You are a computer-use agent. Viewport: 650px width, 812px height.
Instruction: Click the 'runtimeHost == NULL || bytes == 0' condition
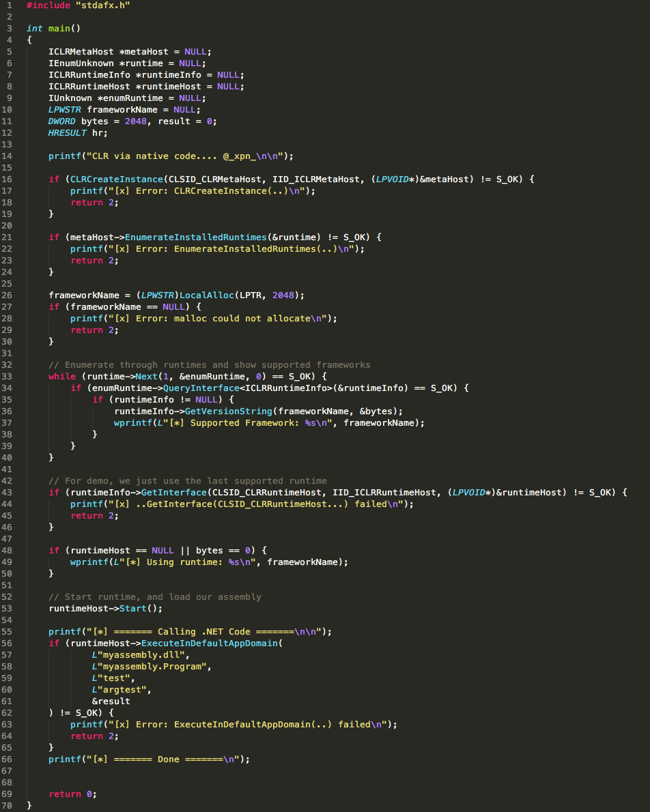click(x=160, y=551)
